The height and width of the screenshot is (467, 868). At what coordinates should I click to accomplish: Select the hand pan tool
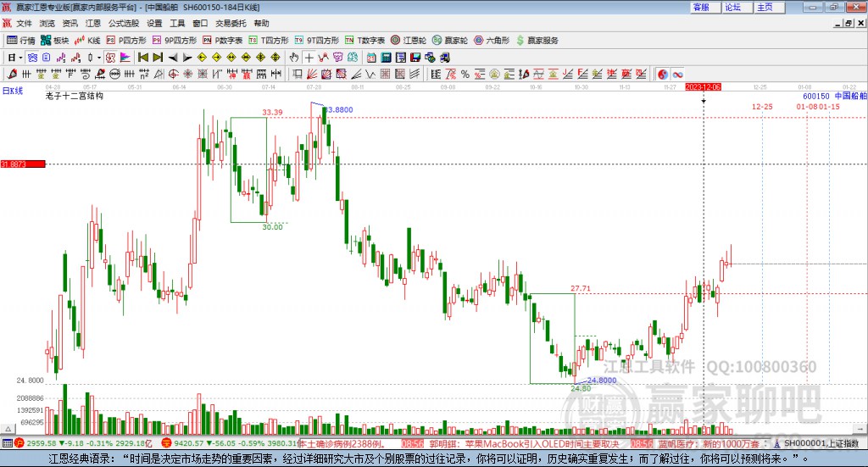[x=294, y=58]
